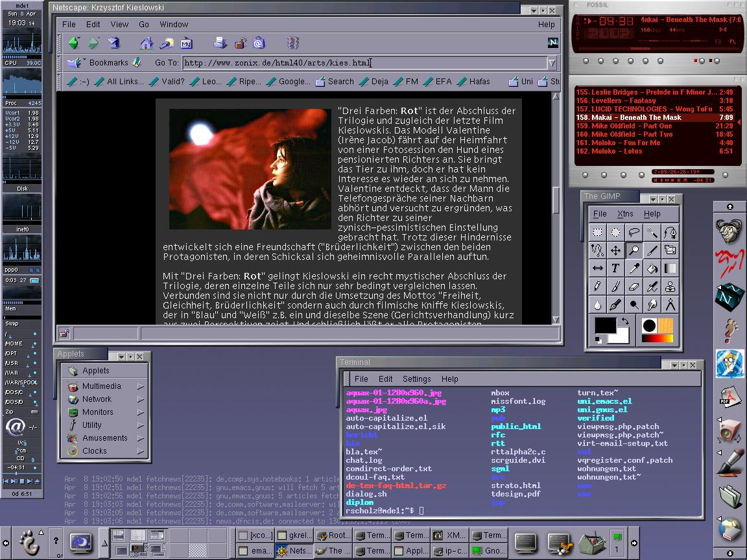
Task: Expand the Utility submenu in Applets
Action: (x=104, y=425)
